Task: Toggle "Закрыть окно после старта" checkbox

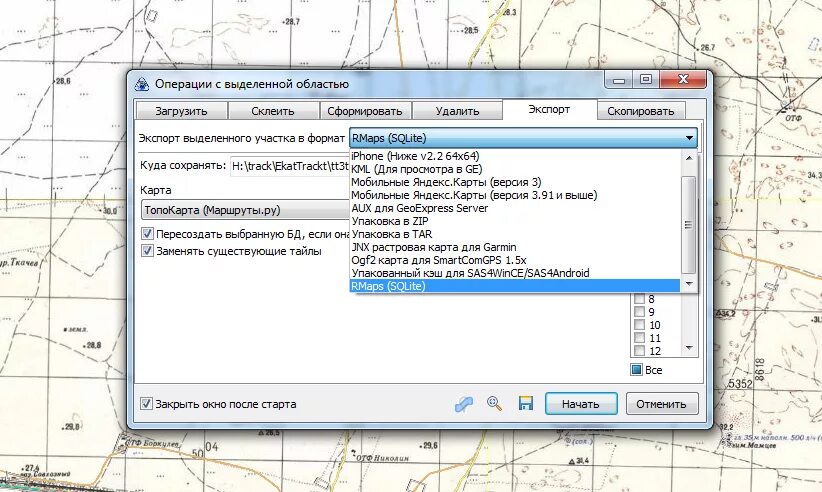Action: tap(146, 403)
